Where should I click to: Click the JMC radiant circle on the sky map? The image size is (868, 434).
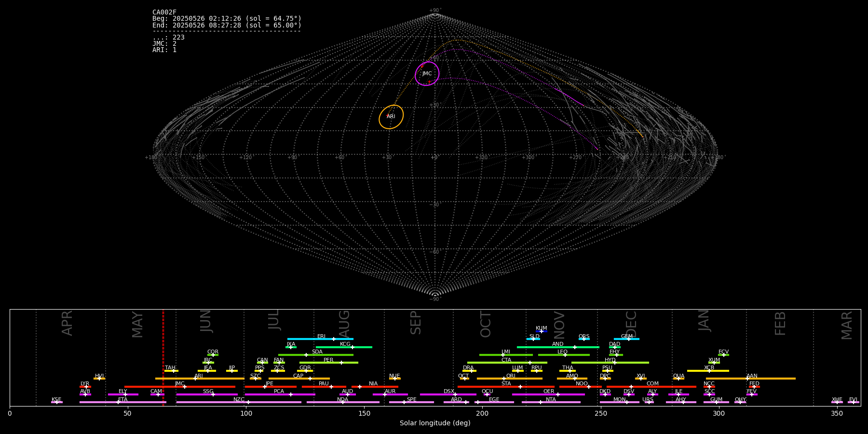[x=427, y=74]
